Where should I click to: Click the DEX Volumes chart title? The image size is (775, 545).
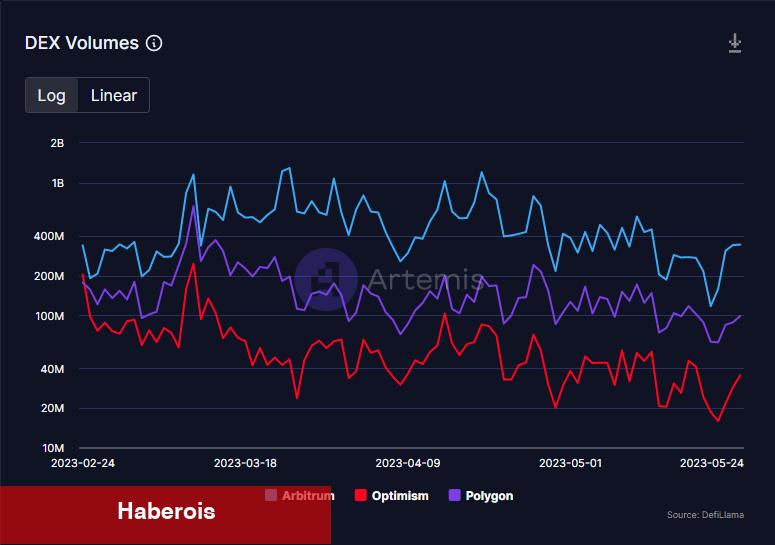click(82, 43)
